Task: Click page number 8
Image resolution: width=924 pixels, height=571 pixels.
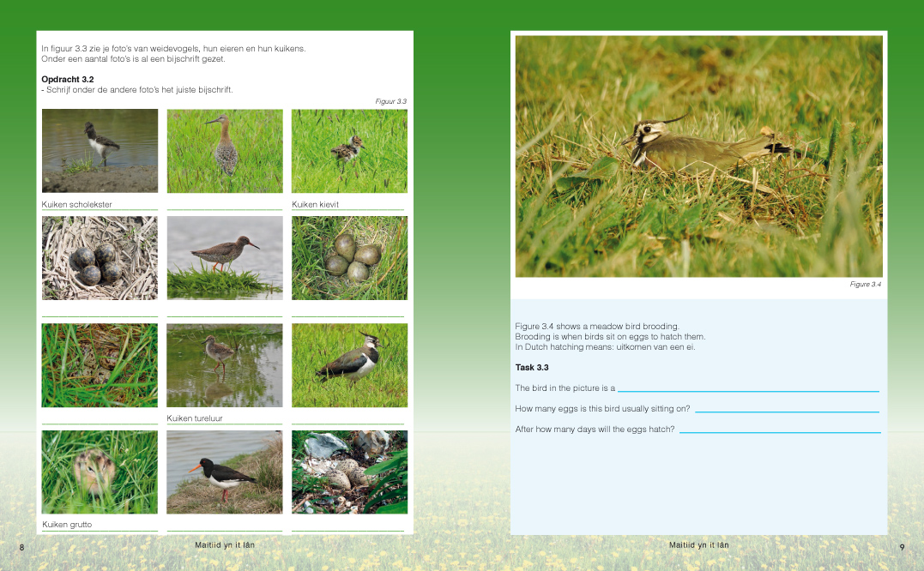Action: [x=21, y=548]
